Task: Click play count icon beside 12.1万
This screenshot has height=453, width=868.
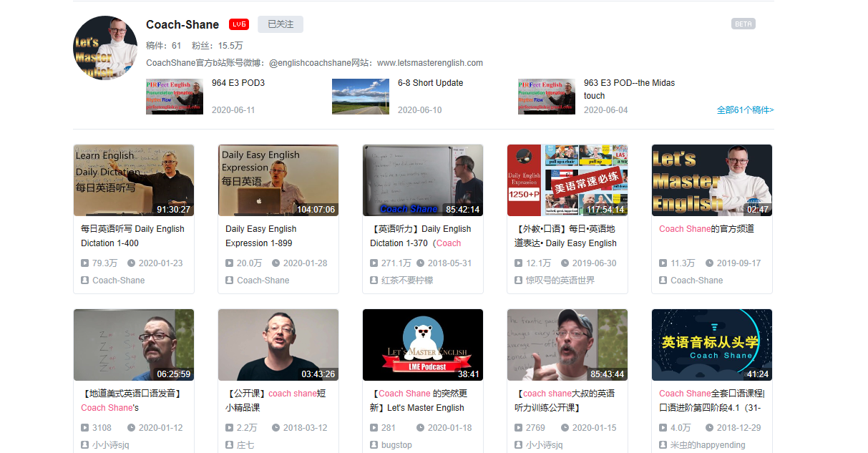Action: click(519, 263)
